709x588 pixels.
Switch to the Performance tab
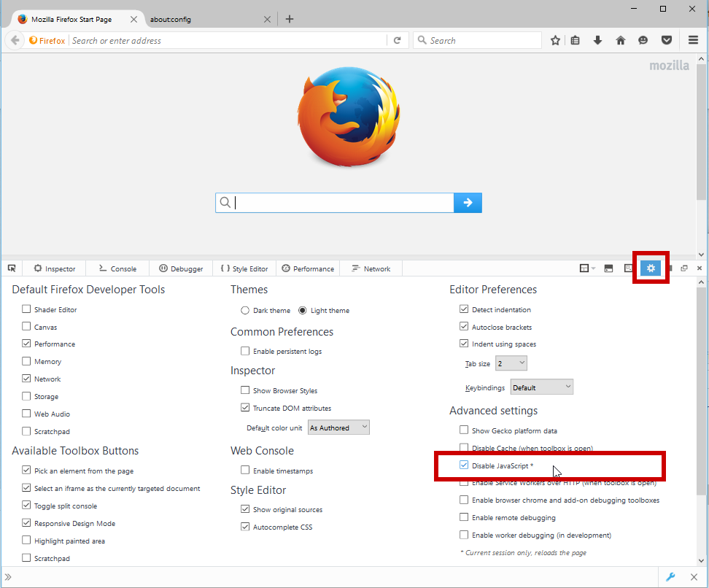click(x=308, y=268)
